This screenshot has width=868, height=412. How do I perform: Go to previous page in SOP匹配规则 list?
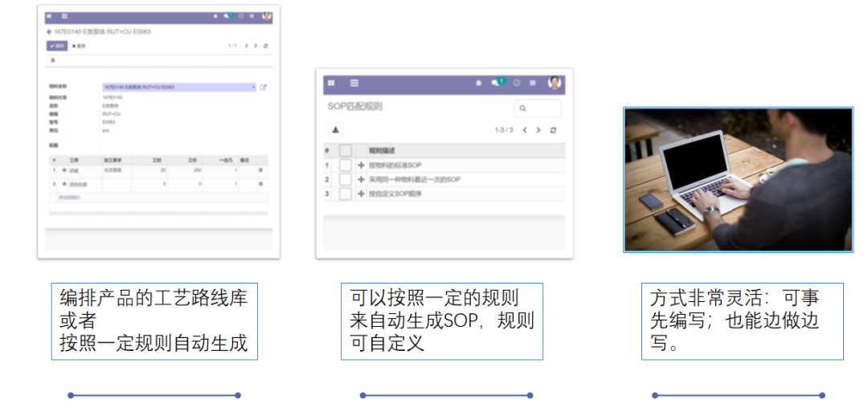pyautogui.click(x=525, y=130)
